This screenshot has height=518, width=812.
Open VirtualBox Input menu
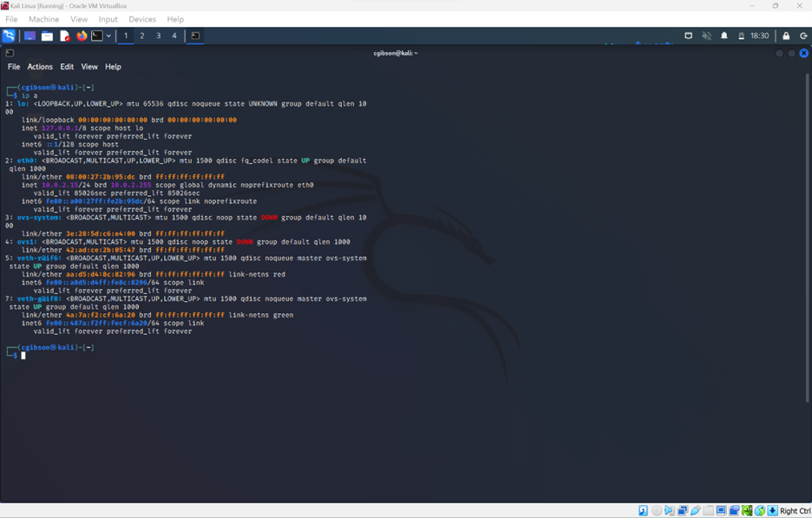click(x=108, y=19)
